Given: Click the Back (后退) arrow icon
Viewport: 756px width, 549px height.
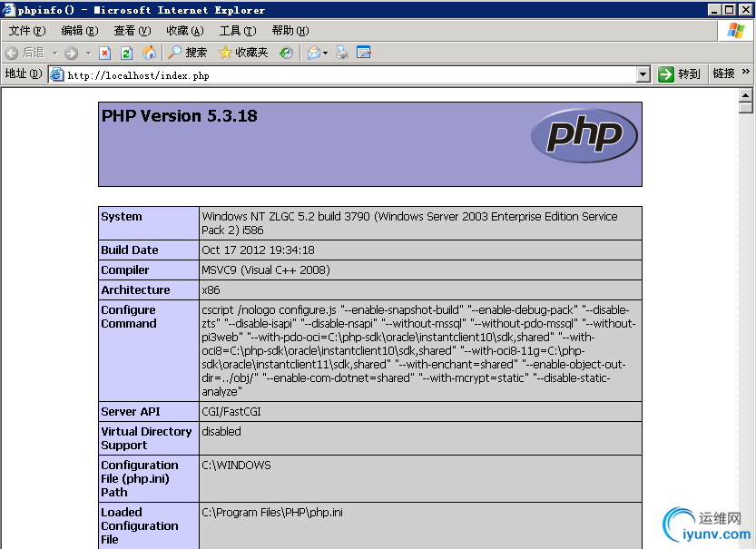Looking at the screenshot, I should point(12,53).
